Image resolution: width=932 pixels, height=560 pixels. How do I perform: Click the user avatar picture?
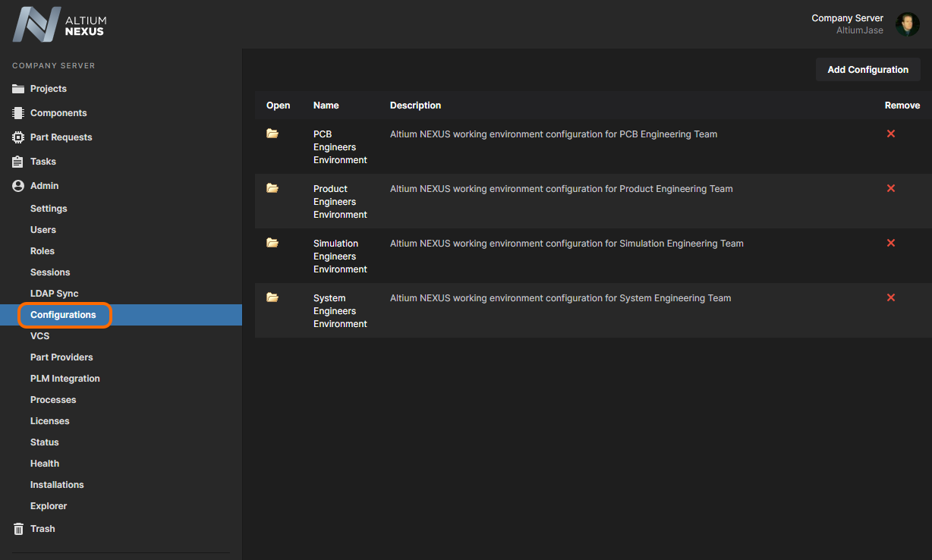(x=907, y=24)
